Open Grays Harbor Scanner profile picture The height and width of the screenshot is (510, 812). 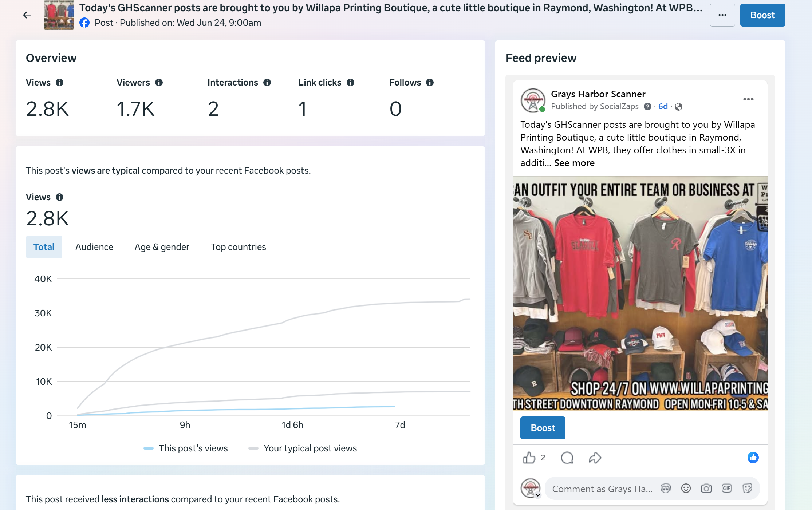pyautogui.click(x=533, y=100)
